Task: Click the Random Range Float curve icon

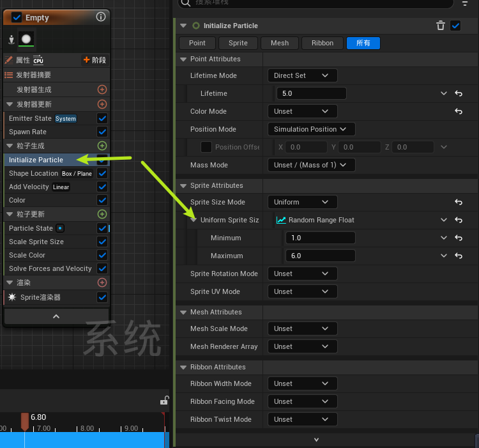Action: point(281,220)
